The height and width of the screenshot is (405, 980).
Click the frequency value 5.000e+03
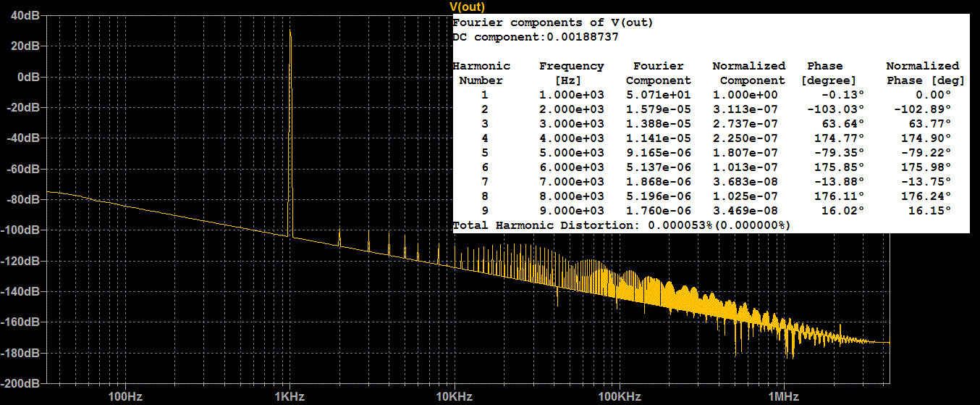[571, 153]
